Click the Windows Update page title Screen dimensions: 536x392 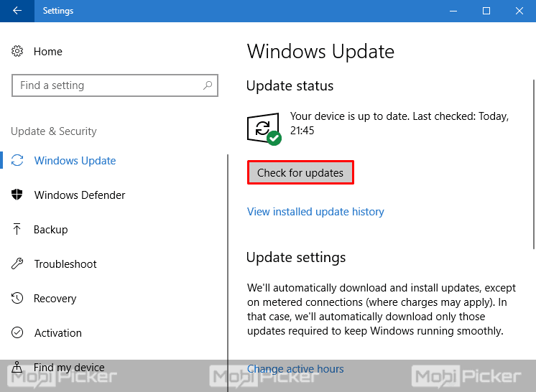click(320, 52)
